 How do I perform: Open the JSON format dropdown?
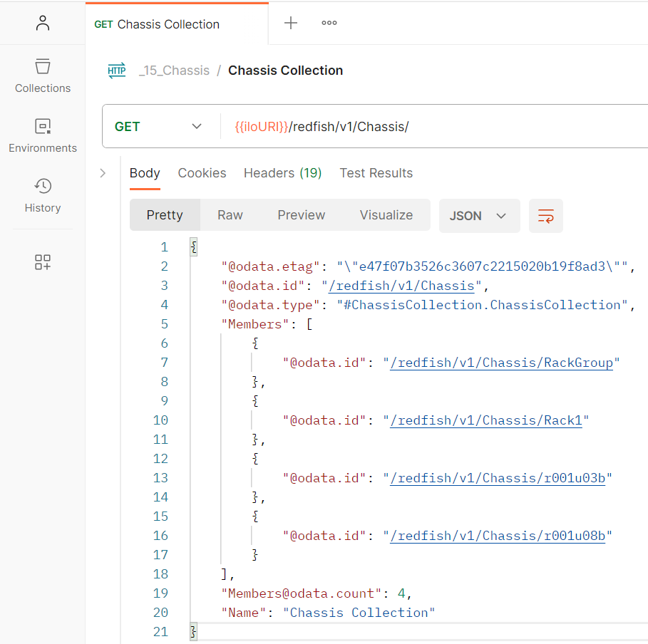(478, 216)
